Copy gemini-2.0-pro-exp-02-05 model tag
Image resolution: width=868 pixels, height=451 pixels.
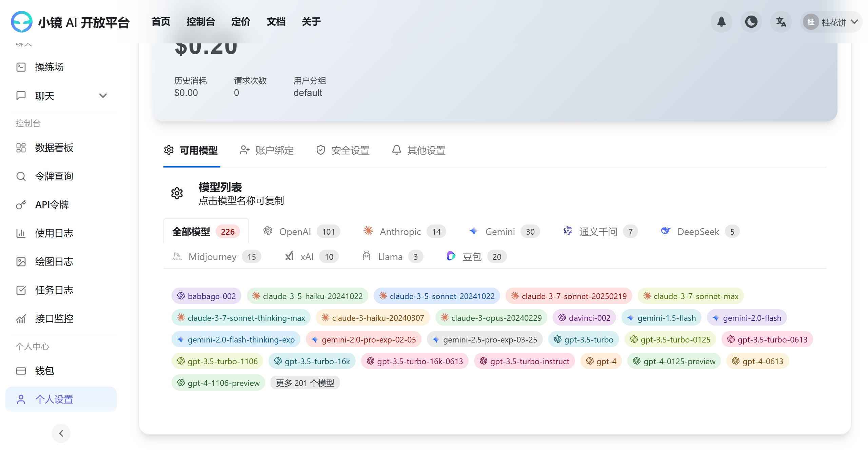(363, 339)
